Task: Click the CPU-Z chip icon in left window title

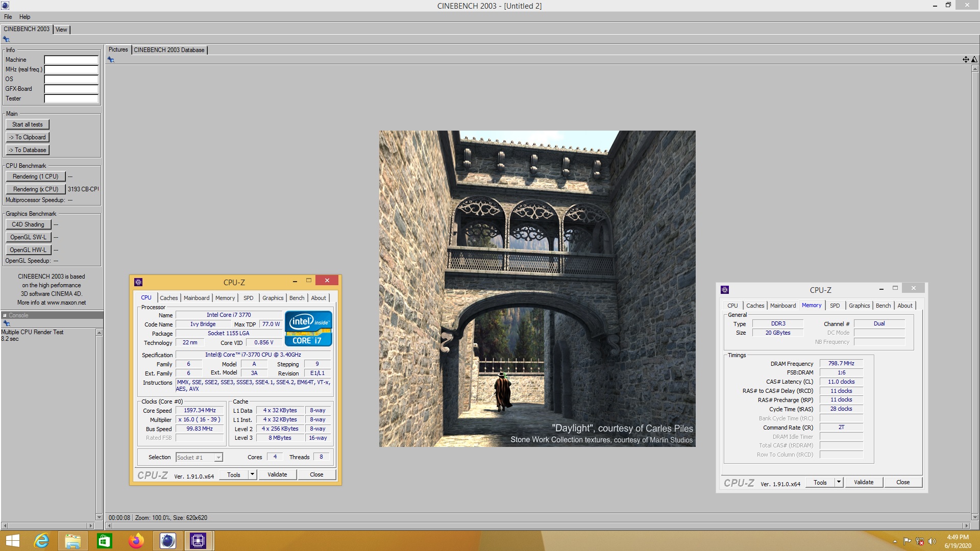Action: pyautogui.click(x=138, y=282)
